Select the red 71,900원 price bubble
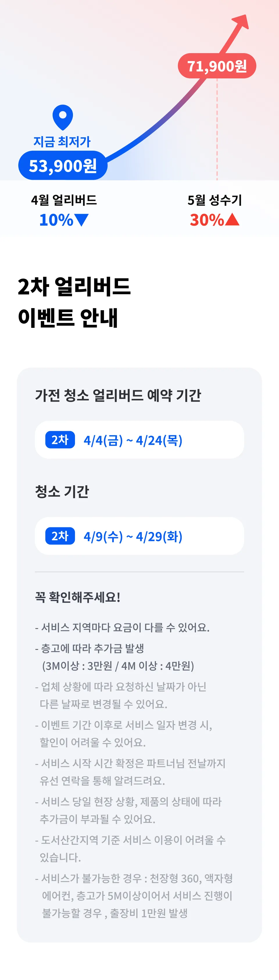The height and width of the screenshot is (980, 279). pyautogui.click(x=217, y=66)
